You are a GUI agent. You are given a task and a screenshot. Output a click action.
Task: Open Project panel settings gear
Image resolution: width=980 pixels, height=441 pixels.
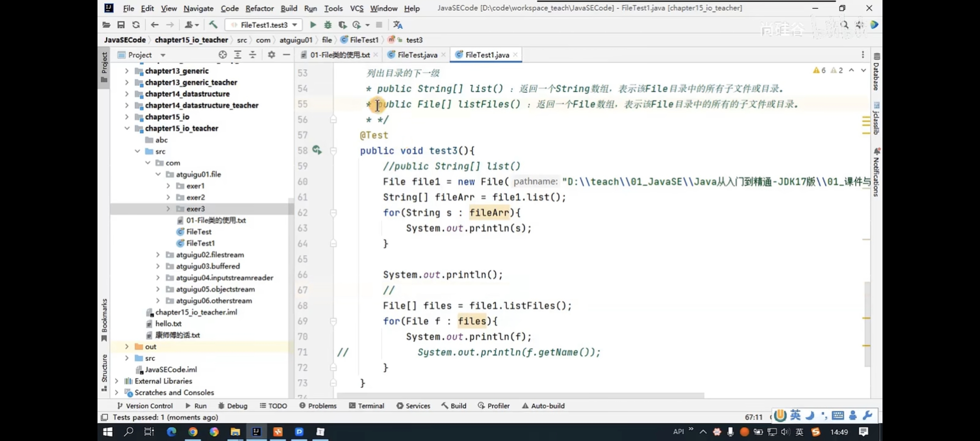[271, 55]
